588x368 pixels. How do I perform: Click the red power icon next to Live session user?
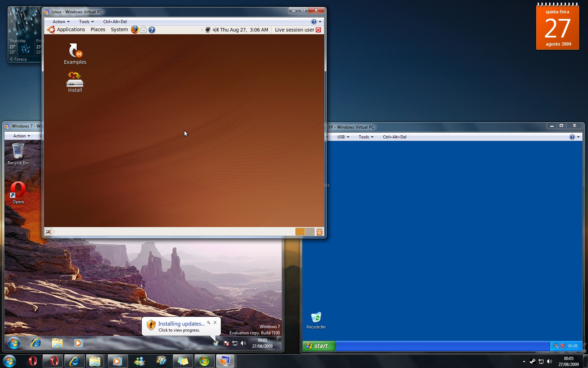tap(318, 30)
